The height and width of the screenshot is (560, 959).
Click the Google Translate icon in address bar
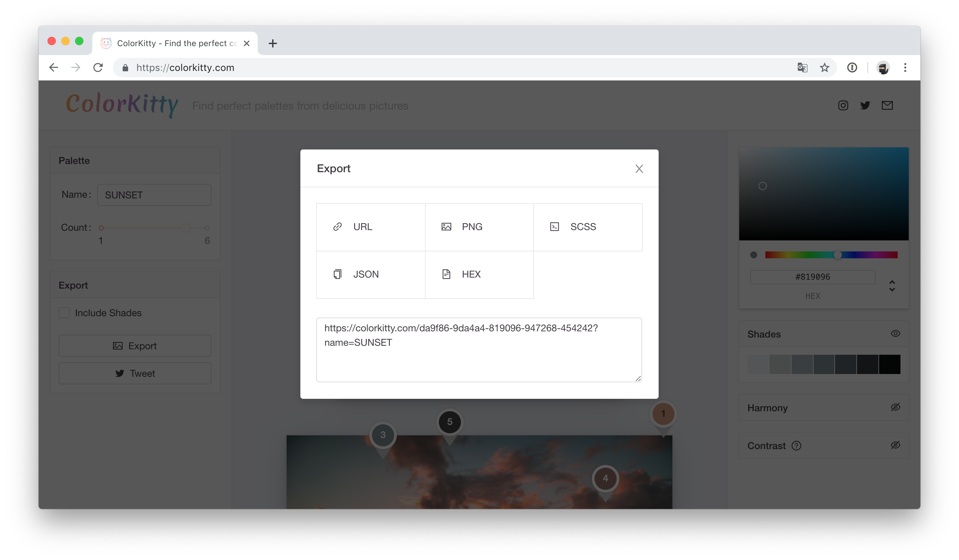point(802,68)
